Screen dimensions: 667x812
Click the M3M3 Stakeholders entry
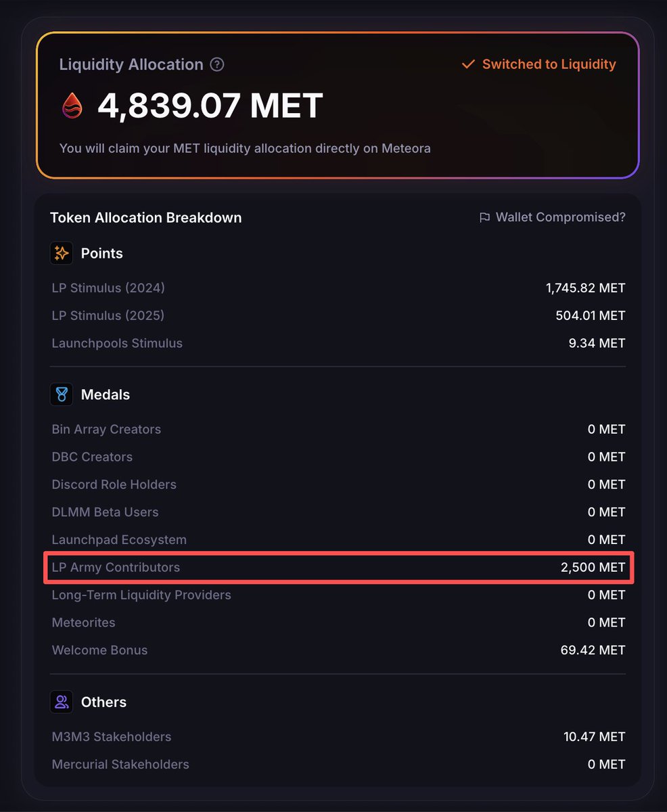pyautogui.click(x=112, y=736)
